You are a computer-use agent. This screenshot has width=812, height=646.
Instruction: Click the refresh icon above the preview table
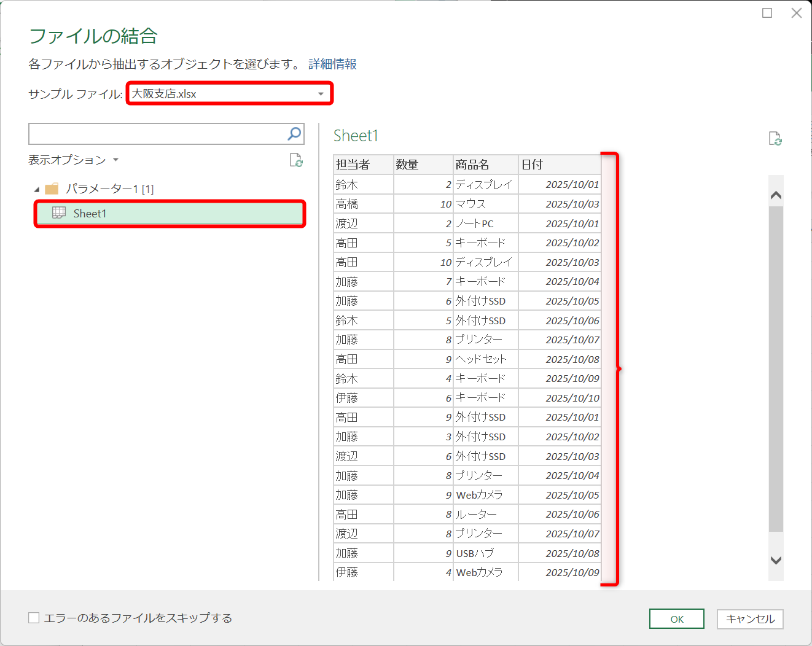(775, 139)
